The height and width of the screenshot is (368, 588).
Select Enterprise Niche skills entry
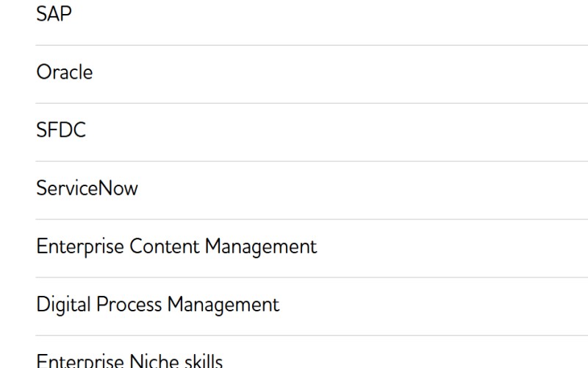tap(312, 352)
